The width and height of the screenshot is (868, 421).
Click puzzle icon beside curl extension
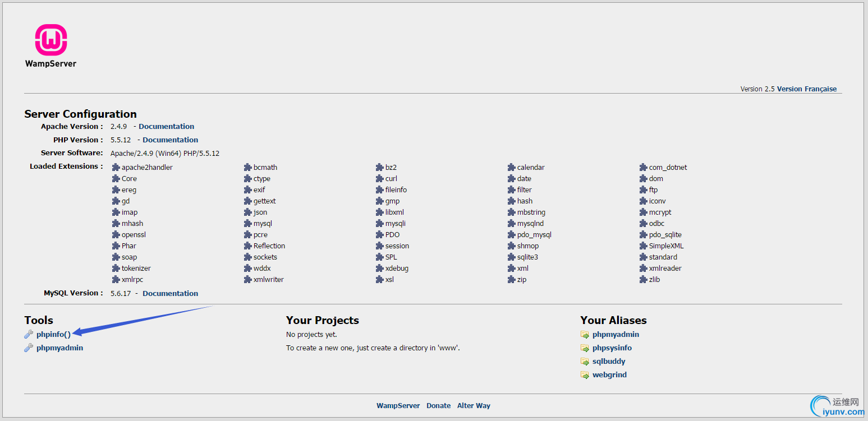pos(380,179)
